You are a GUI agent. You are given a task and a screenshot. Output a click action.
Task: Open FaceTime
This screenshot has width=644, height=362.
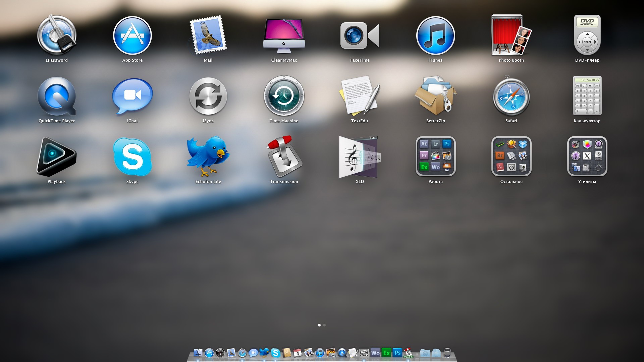click(360, 35)
